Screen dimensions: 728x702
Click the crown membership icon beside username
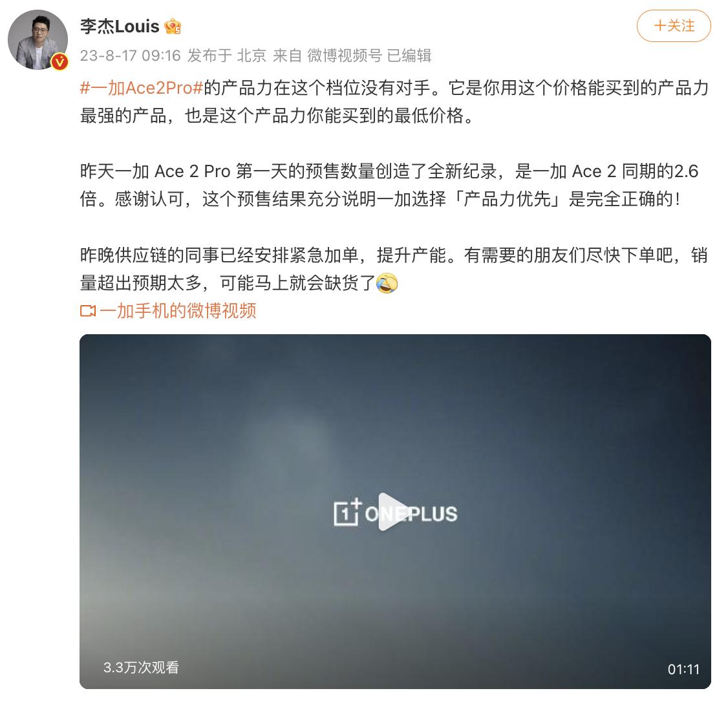tap(173, 27)
